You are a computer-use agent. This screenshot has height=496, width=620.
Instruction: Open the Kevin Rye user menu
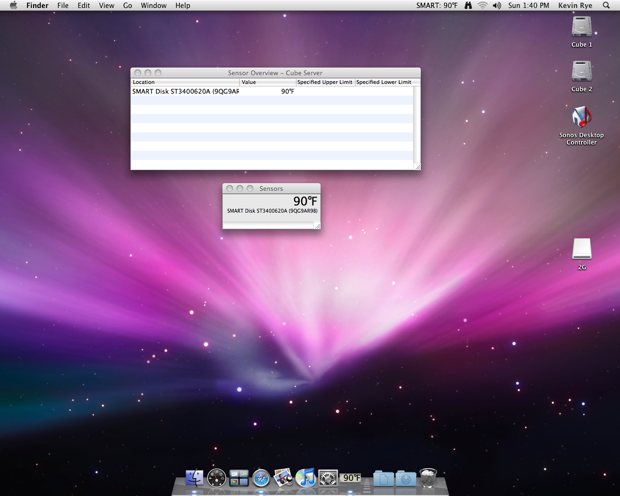click(575, 5)
